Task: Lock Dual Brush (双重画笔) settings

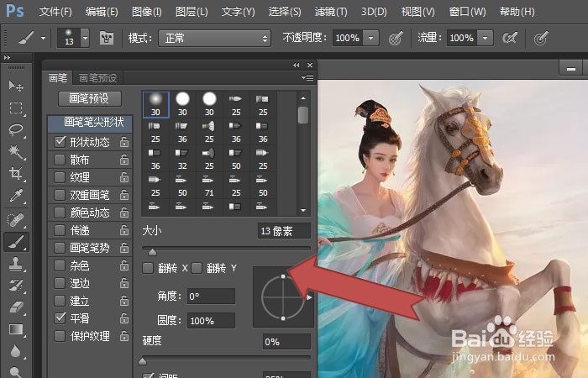Action: [x=124, y=195]
